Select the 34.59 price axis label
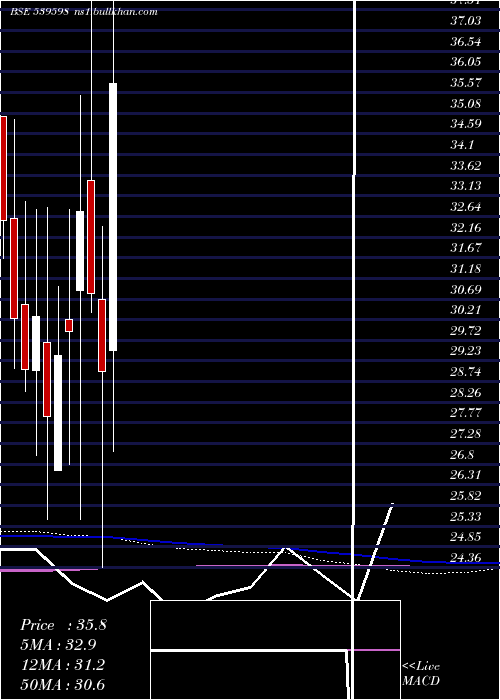This screenshot has height=700, width=500. [466, 124]
